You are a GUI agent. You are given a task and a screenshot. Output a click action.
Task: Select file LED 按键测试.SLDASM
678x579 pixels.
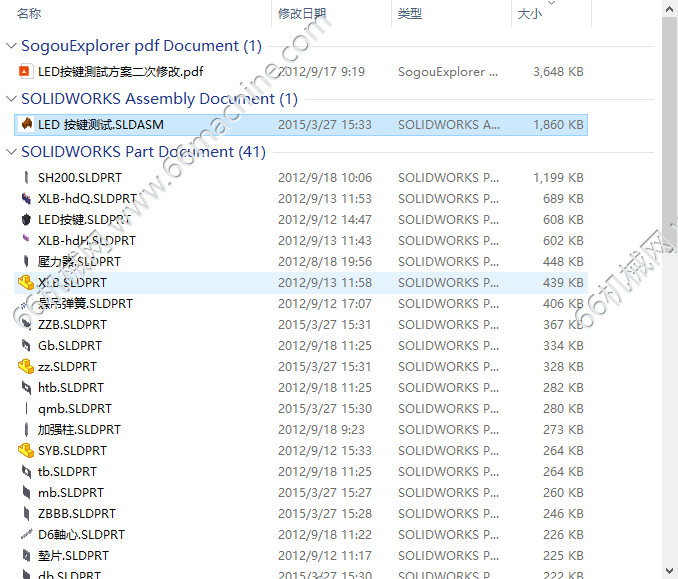tap(101, 125)
